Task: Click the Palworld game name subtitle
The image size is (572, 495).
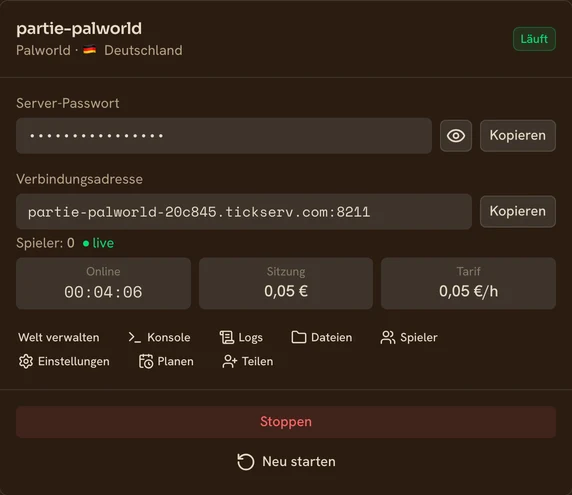Action: (43, 50)
